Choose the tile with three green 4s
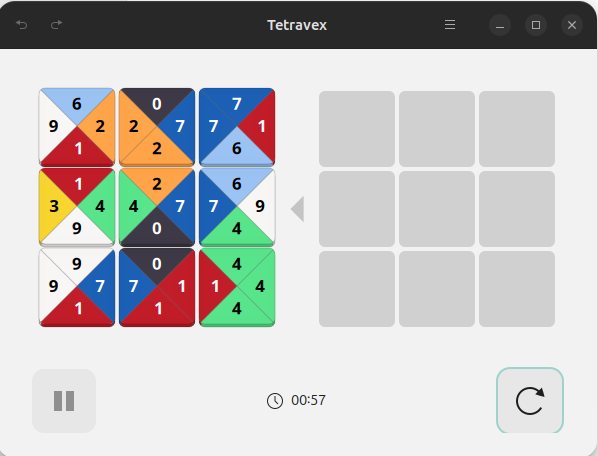This screenshot has width=598, height=456. coord(237,287)
